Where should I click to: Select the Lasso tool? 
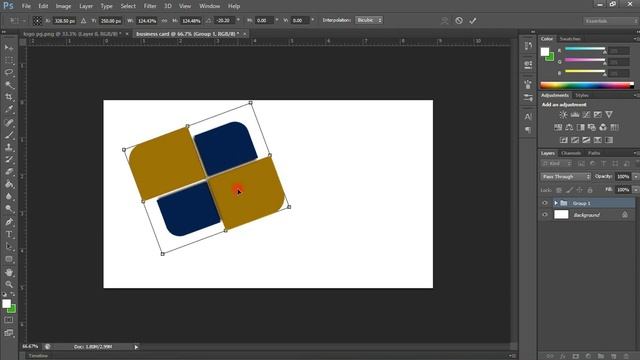(9, 73)
